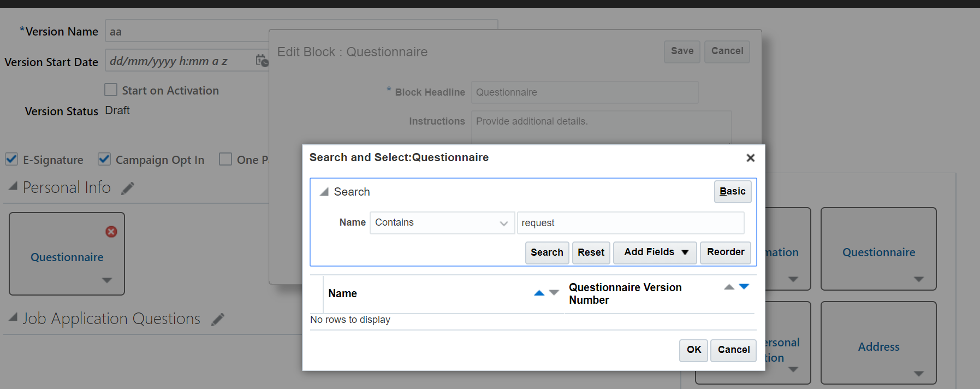980x389 pixels.
Task: Uncheck the E-Signature checkbox
Action: tap(11, 159)
